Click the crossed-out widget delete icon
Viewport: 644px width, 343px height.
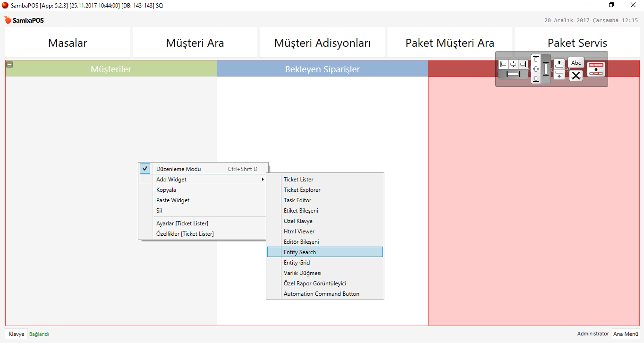576,75
